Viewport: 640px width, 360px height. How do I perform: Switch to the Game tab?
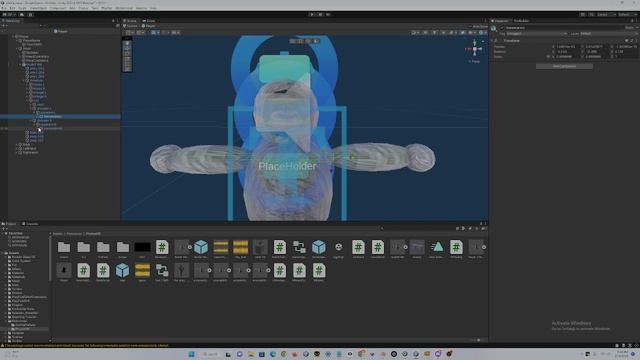pyautogui.click(x=149, y=20)
